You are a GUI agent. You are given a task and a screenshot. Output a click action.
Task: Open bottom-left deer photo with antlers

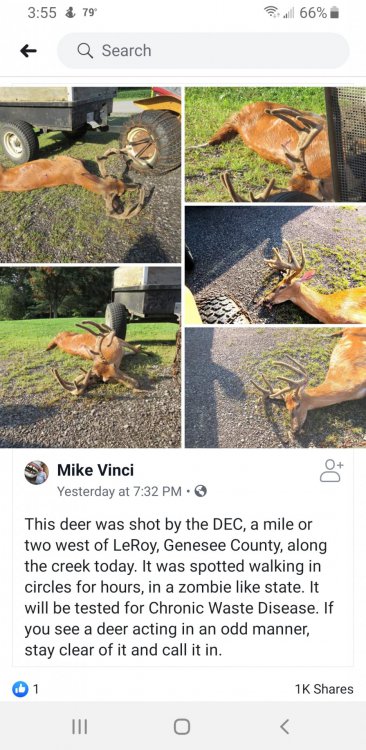click(x=90, y=357)
